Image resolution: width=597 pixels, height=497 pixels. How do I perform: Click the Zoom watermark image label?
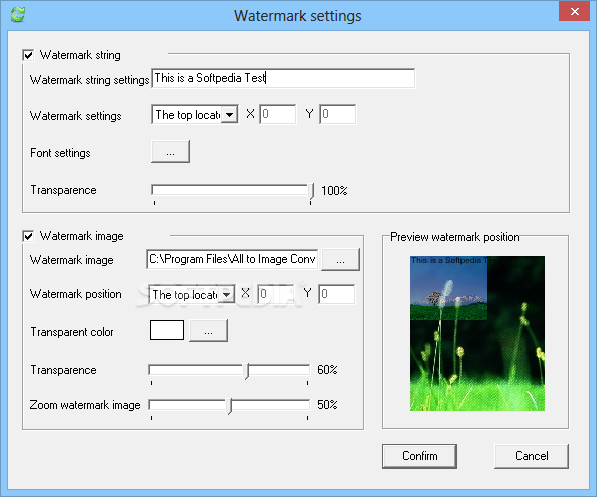point(85,405)
